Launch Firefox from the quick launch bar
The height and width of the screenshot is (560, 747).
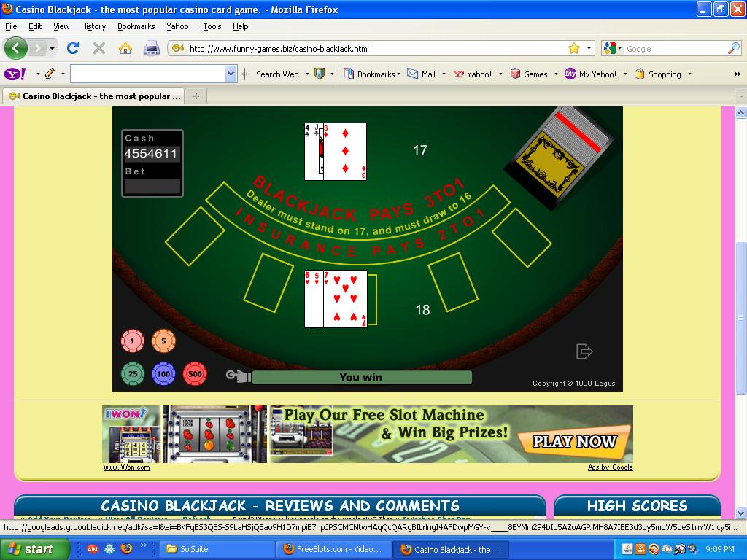pyautogui.click(x=126, y=549)
